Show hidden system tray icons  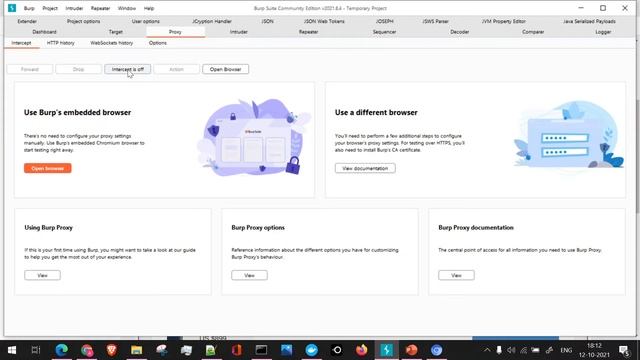pos(487,350)
